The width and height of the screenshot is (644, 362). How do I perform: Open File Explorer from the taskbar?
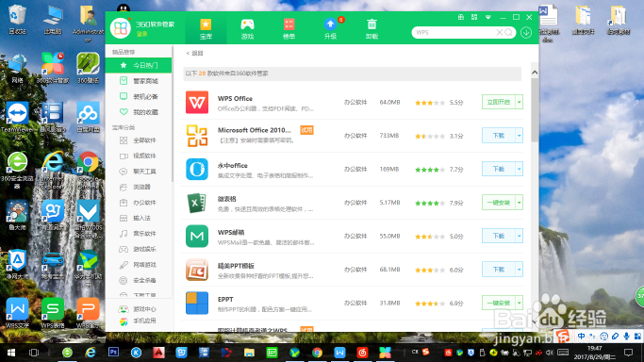pos(249,353)
